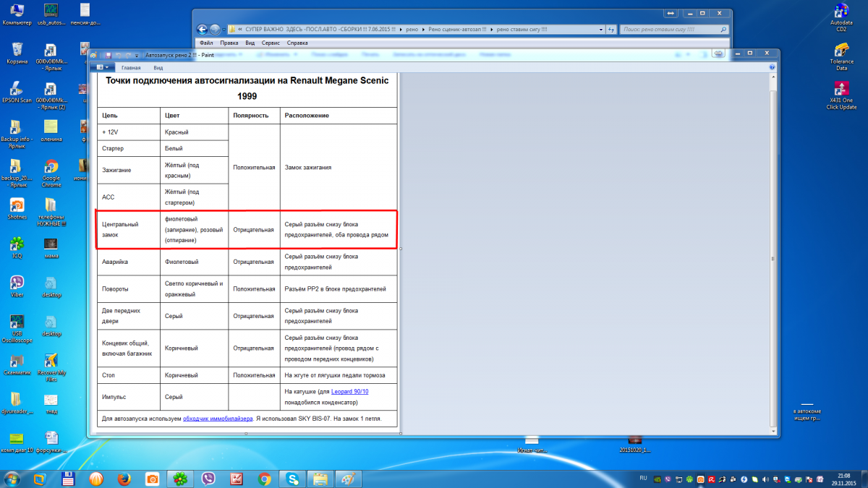The image size is (868, 488).
Task: Open the Вид menu in Explorer window
Action: (250, 43)
